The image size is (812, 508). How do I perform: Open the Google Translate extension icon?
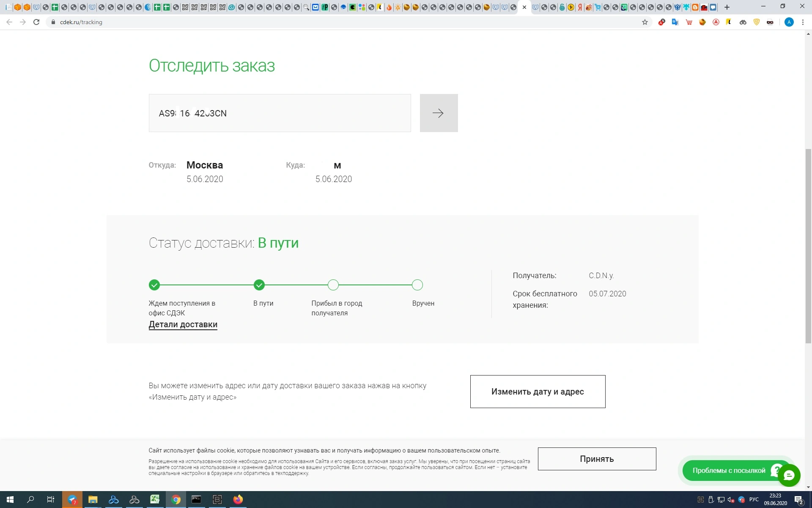click(x=675, y=22)
